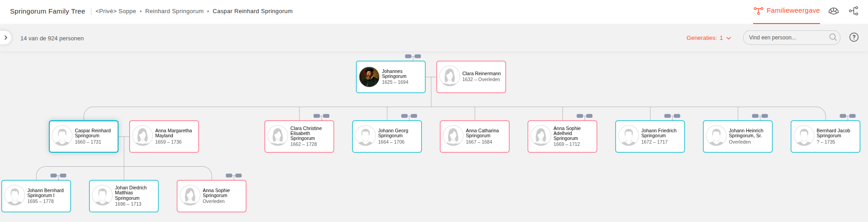The height and width of the screenshot is (222, 868).
Task: Click the magnifier icon in search box
Action: [x=833, y=38]
